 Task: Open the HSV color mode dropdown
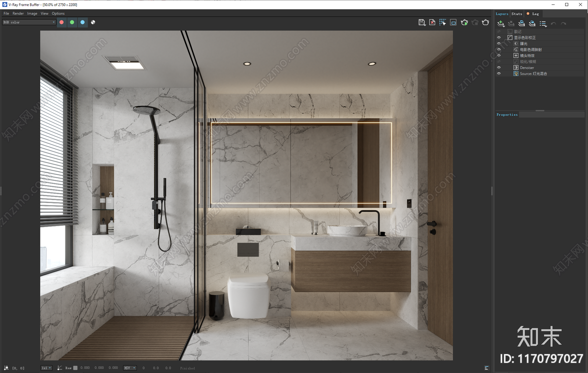(130, 368)
